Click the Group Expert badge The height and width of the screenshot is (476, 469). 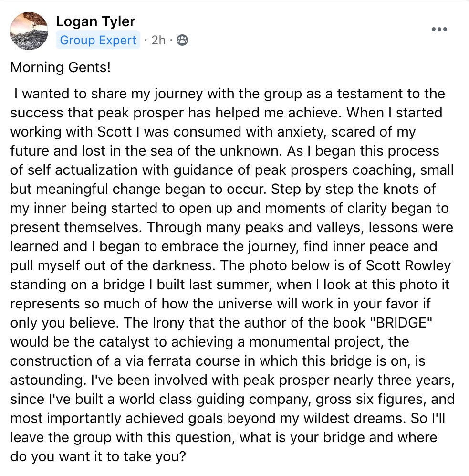(x=98, y=41)
